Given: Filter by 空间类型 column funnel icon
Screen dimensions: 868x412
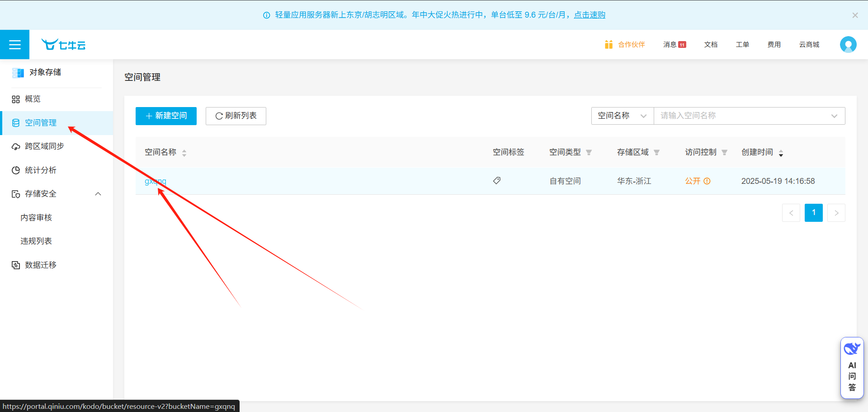Looking at the screenshot, I should click(x=589, y=153).
